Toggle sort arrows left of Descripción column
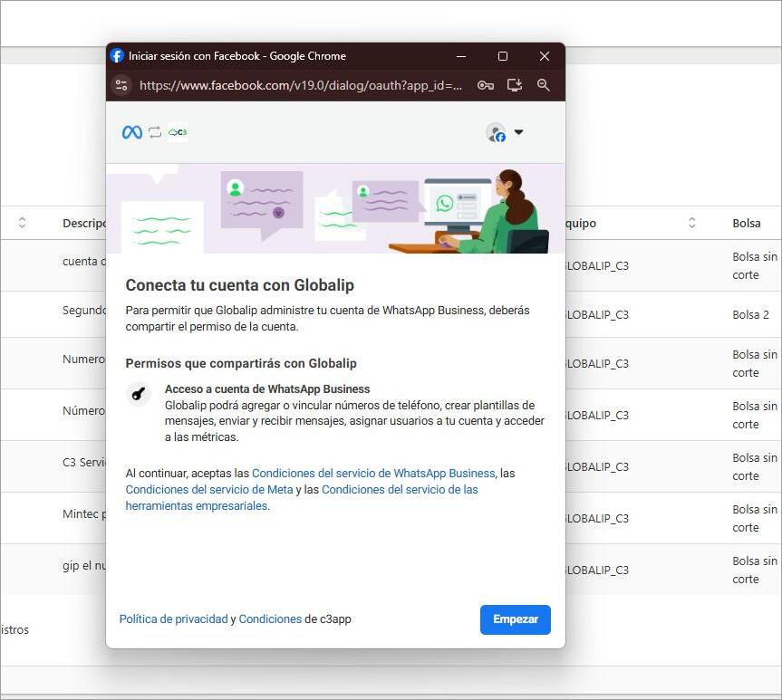This screenshot has width=782, height=700. (22, 223)
